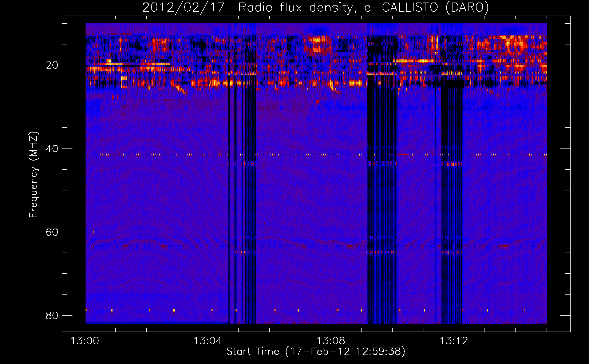The image size is (589, 364).
Task: Click the 13:04 time tick label
Action: (x=208, y=341)
